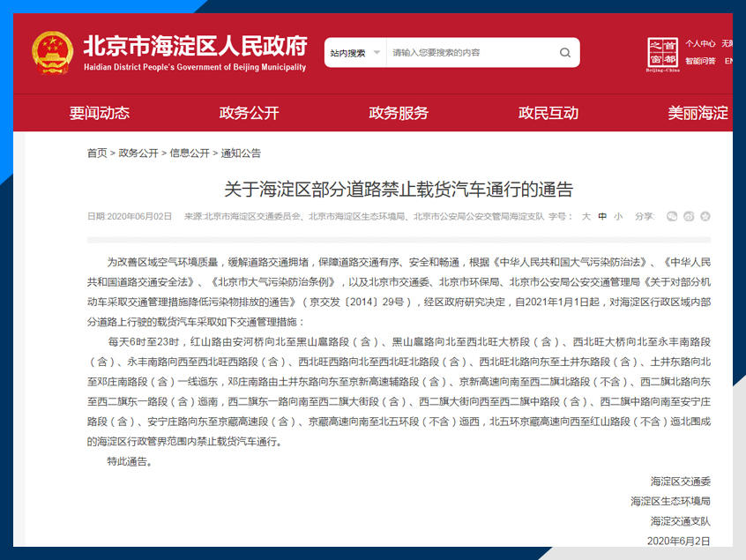746x560 pixels.
Task: Set font size to 小
Action: [x=618, y=216]
